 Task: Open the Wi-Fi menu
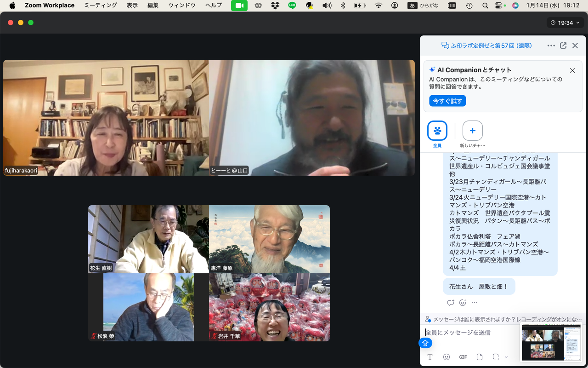379,6
